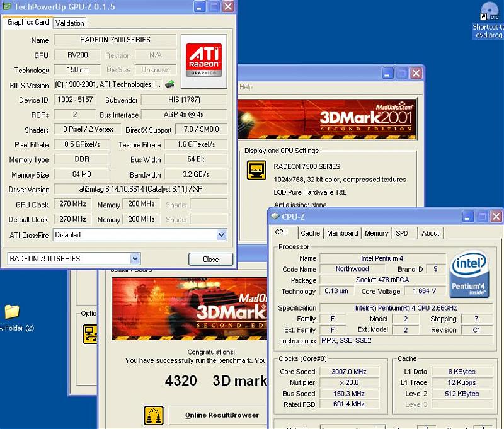This screenshot has height=429, width=504.
Task: Switch to Validation tab in GPU-Z
Action: click(x=70, y=23)
